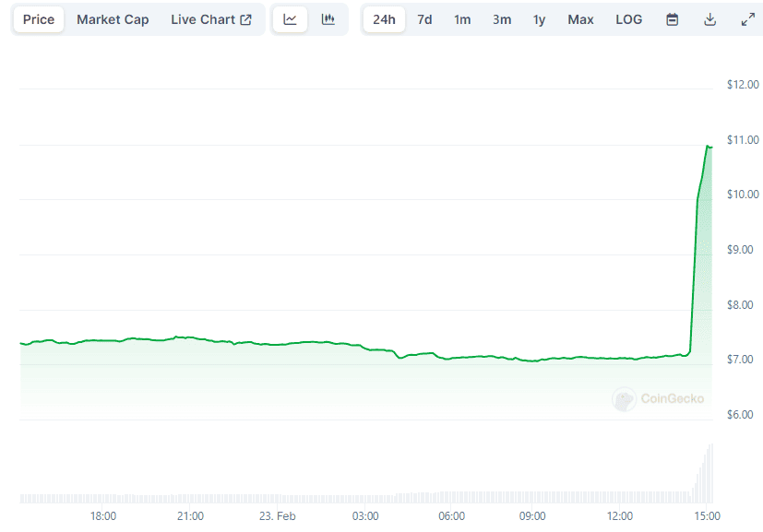This screenshot has height=532, width=763.
Task: Select the 1m time range
Action: tap(462, 19)
